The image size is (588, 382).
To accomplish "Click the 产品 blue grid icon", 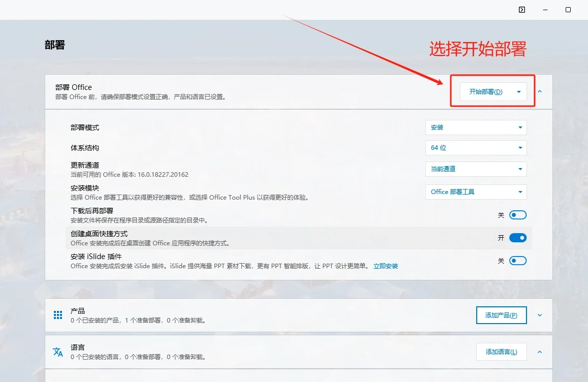I will pos(57,315).
